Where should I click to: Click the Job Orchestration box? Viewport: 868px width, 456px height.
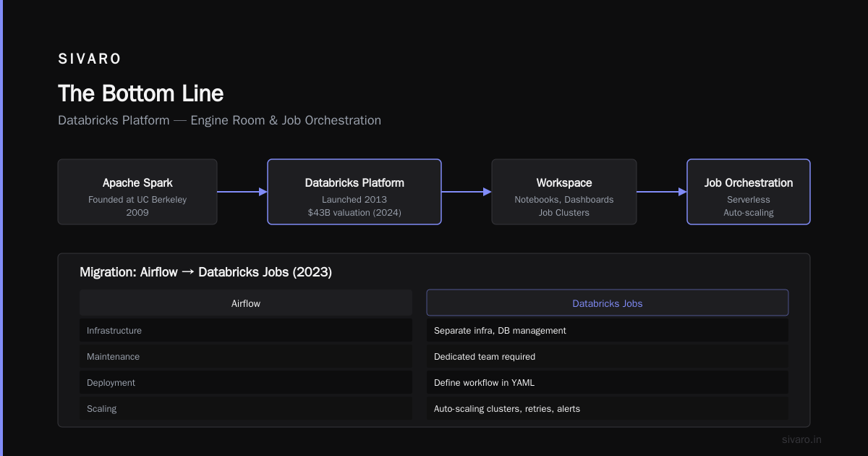(x=749, y=192)
